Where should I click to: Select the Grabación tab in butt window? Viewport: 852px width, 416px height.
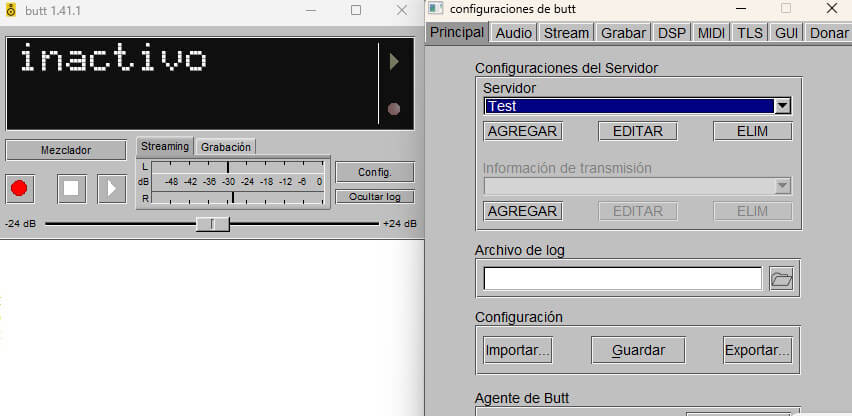pyautogui.click(x=225, y=147)
